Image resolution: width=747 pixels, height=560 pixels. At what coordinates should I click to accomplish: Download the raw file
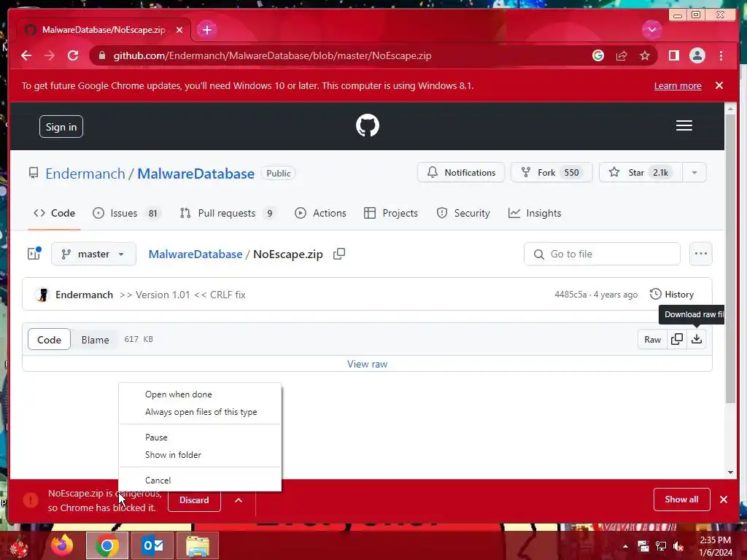click(x=697, y=340)
